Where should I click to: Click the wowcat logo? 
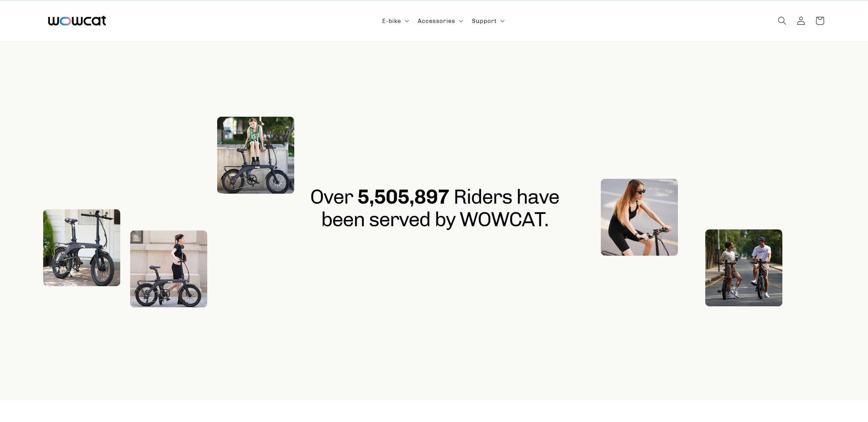77,21
